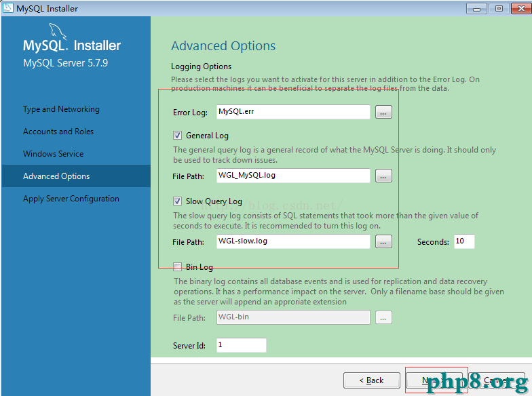Go back with the Back button
The height and width of the screenshot is (396, 532).
pyautogui.click(x=372, y=380)
